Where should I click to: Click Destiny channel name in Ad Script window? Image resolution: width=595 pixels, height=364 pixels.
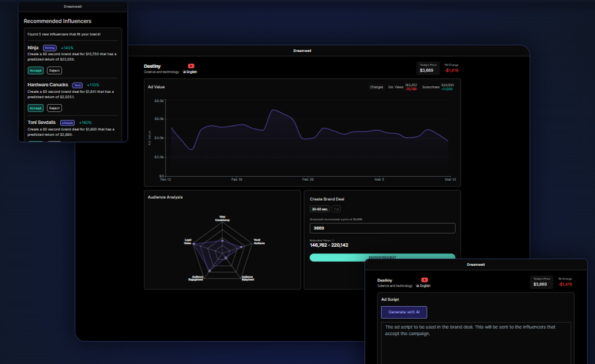(x=385, y=280)
